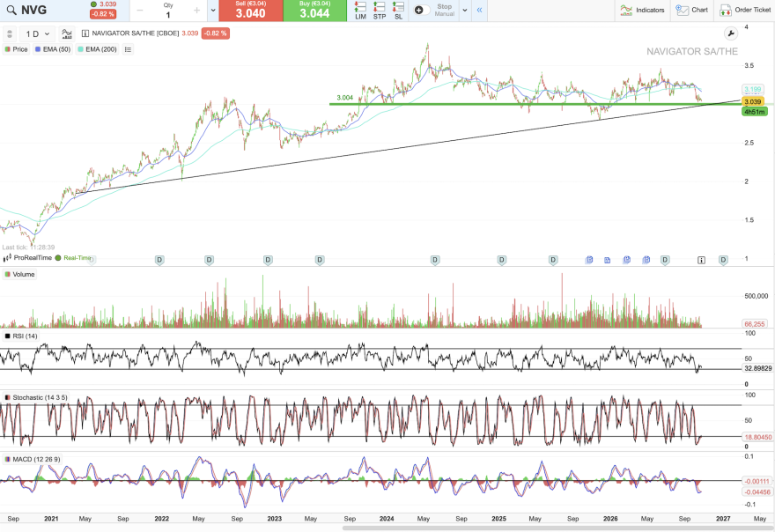The width and height of the screenshot is (775, 532).
Task: Open the indicator list icon after EMA (200)
Action: 128,49
